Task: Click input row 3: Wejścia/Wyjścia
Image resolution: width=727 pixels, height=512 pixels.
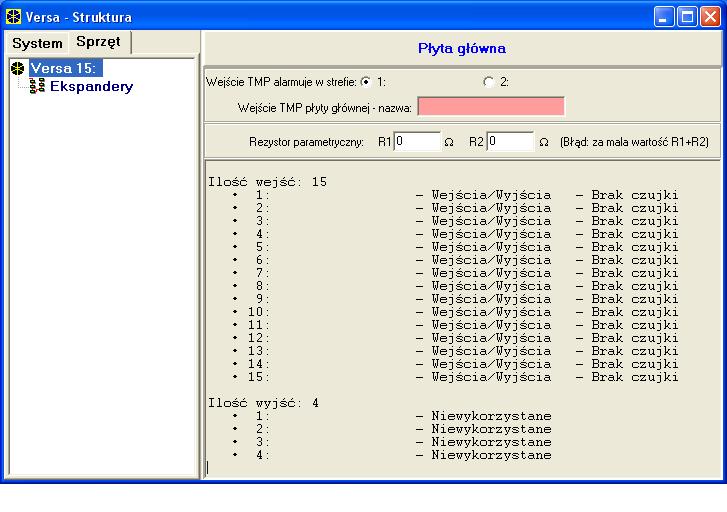Action: point(491,221)
